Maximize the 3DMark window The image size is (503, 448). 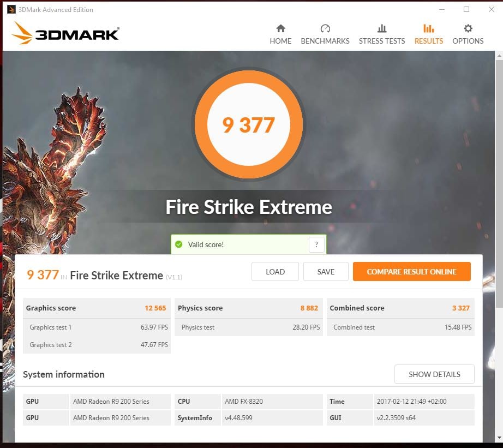[x=466, y=9]
